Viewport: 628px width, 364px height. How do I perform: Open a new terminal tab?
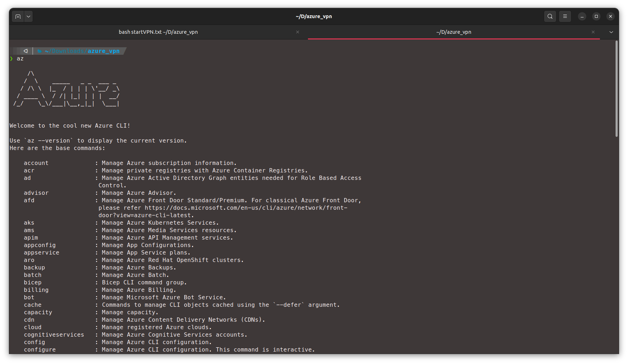click(x=18, y=16)
